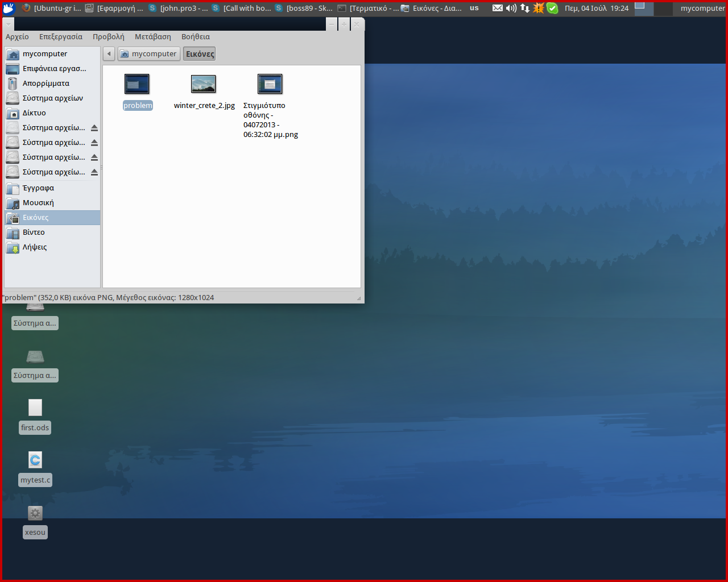Open the Αρχείο menu

(17, 37)
